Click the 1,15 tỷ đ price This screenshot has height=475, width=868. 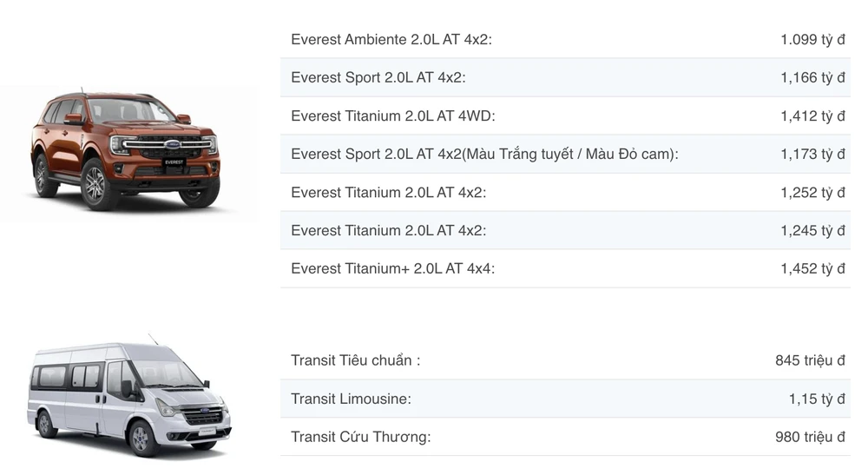(x=817, y=399)
